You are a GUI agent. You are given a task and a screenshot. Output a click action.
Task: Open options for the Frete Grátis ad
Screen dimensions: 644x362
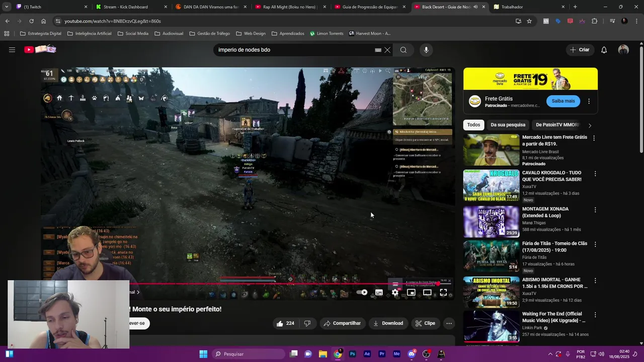pos(589,101)
